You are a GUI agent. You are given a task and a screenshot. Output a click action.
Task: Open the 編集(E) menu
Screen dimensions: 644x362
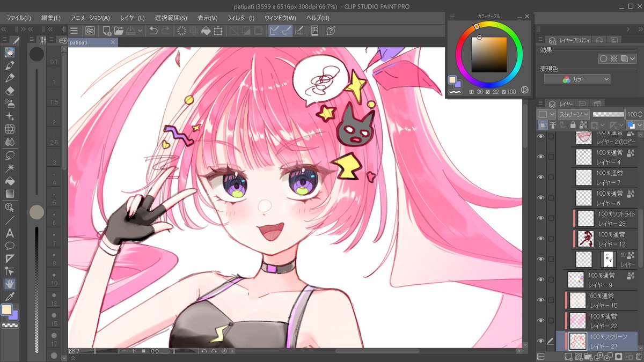point(51,18)
